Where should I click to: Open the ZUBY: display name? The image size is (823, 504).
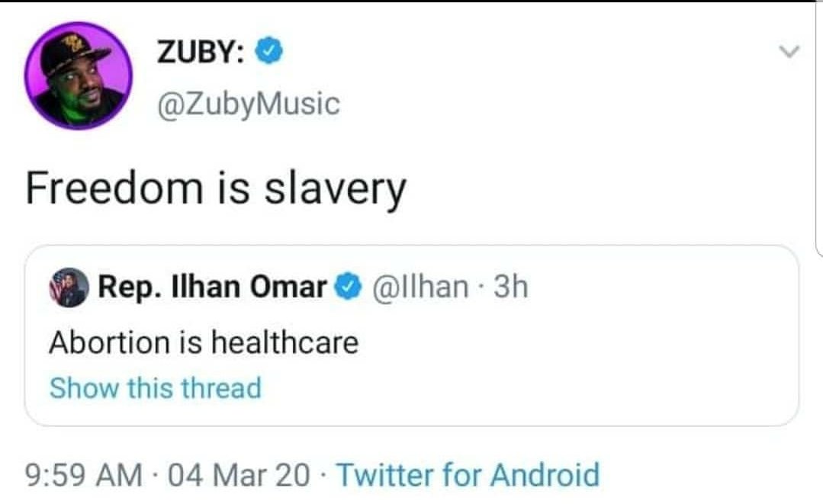201,51
